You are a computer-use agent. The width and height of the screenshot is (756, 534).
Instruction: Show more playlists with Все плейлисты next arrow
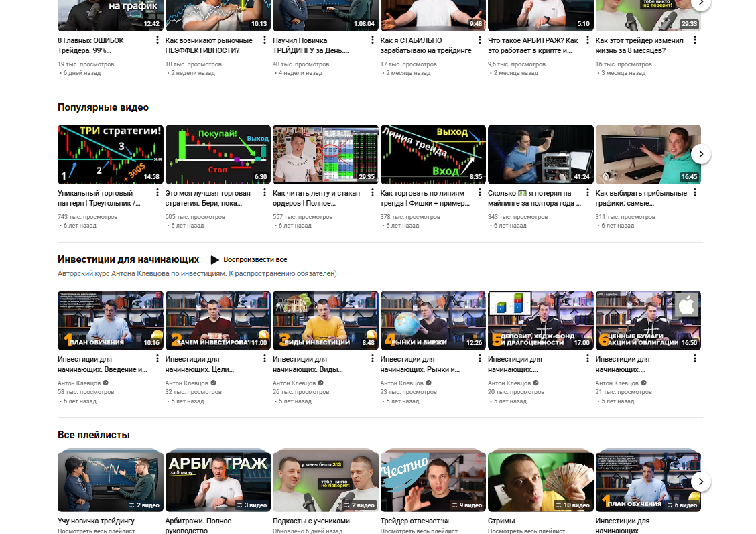[x=700, y=481]
